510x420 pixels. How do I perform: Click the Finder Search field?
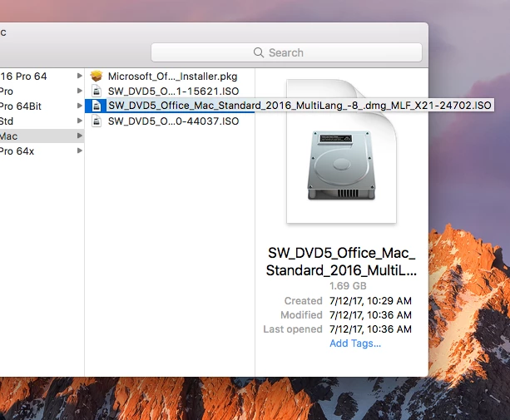(286, 52)
